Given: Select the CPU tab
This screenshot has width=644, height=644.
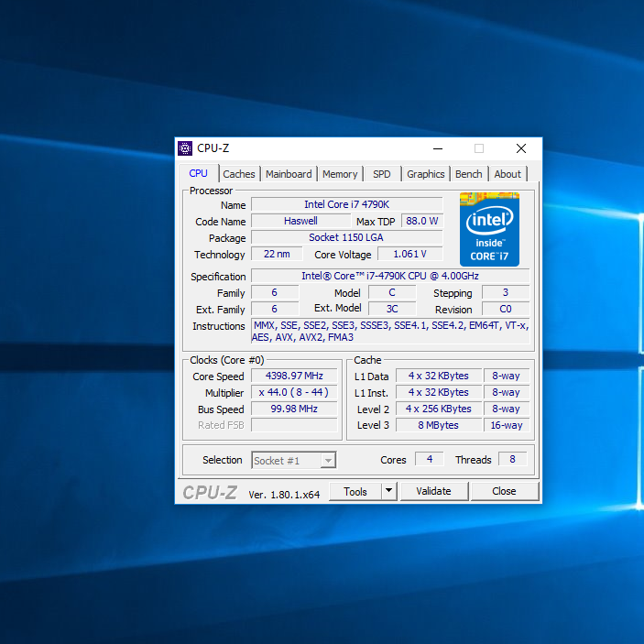Looking at the screenshot, I should (x=199, y=173).
